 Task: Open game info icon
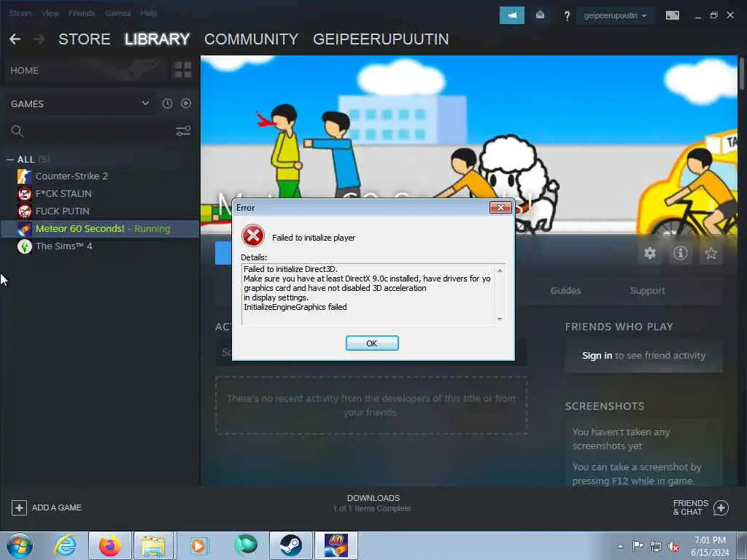pos(681,253)
